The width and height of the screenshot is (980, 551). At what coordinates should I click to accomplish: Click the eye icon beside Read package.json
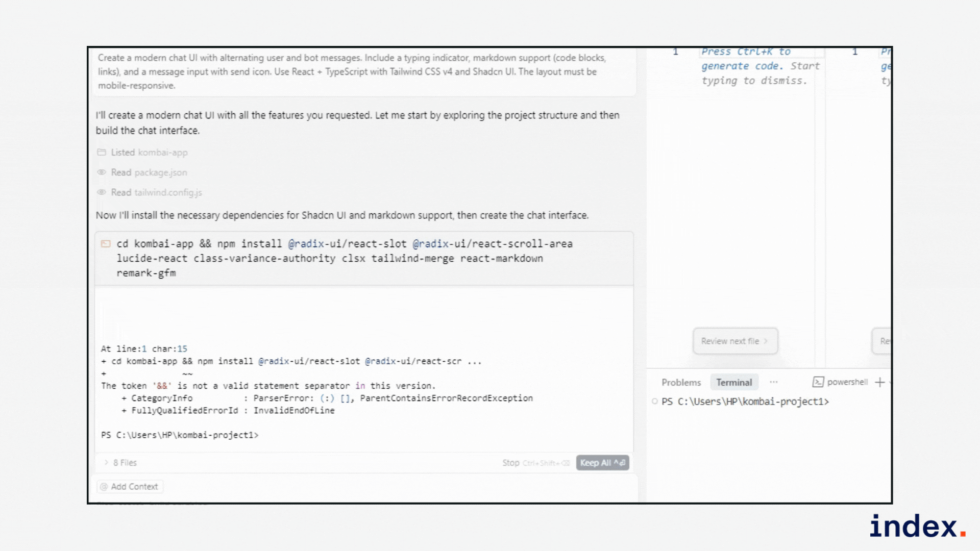pos(102,172)
